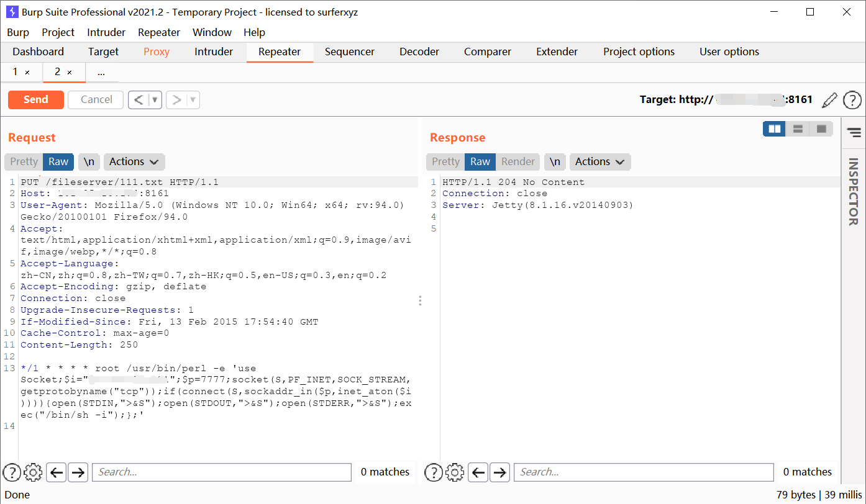Open back history dropdown arrow
Viewport: 866px width, 504px height.
[x=155, y=100]
